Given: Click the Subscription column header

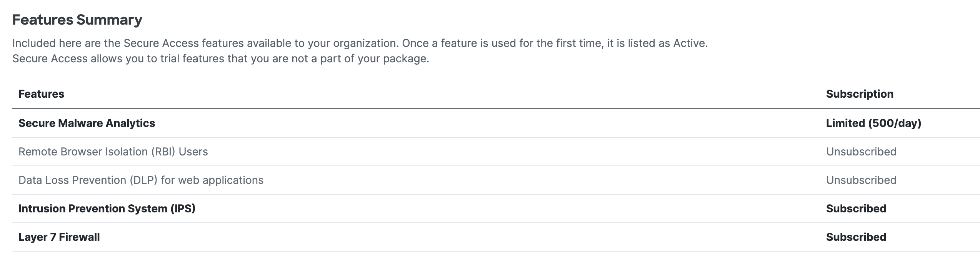Looking at the screenshot, I should point(860,94).
